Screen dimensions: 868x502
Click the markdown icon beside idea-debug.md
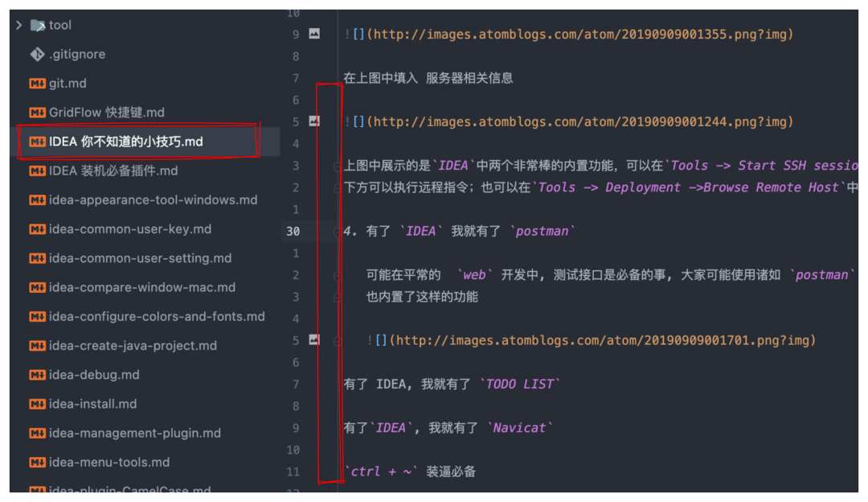click(36, 374)
